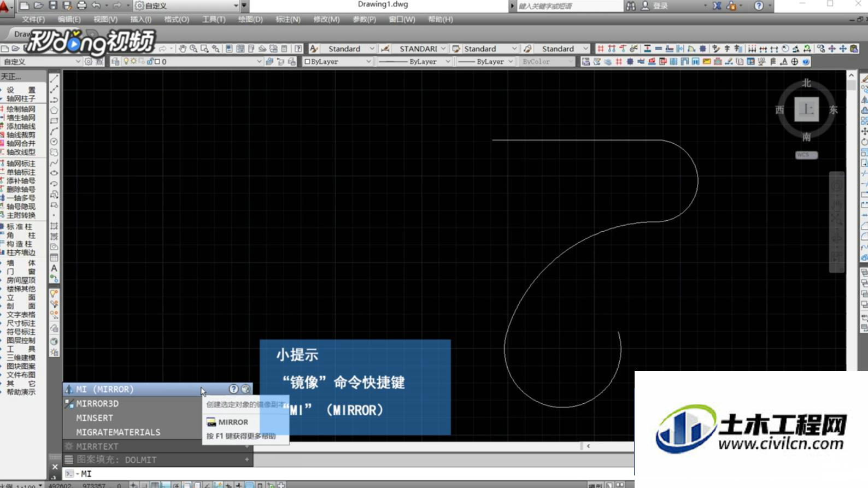Click the vertical scrollbar up arrow
The image size is (868, 488).
coord(851,75)
